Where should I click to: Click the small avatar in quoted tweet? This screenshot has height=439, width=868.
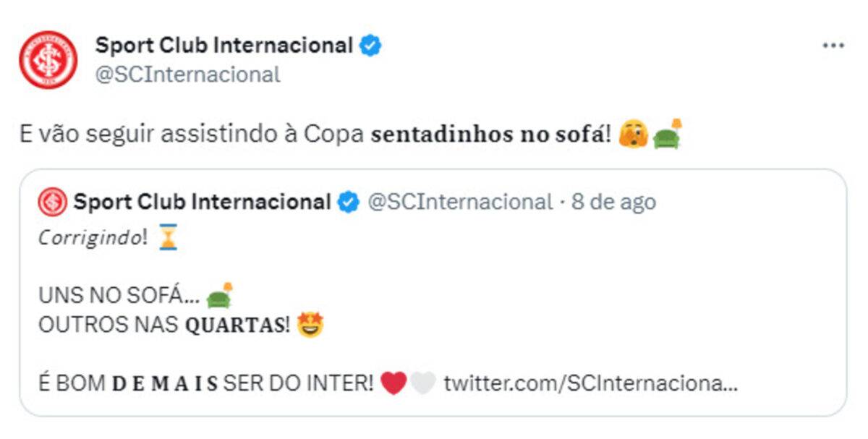(52, 202)
